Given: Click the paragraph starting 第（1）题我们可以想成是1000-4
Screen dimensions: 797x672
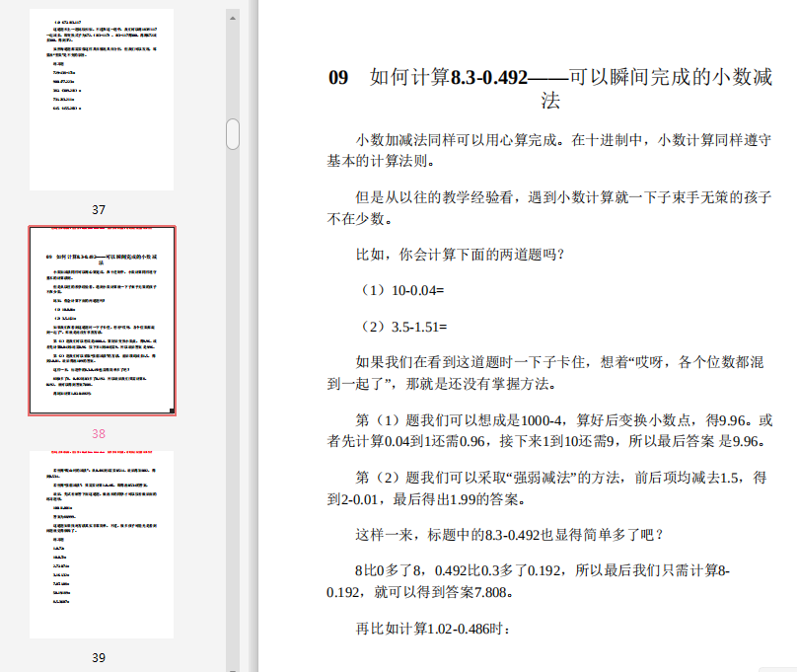Looking at the screenshot, I should [549, 430].
